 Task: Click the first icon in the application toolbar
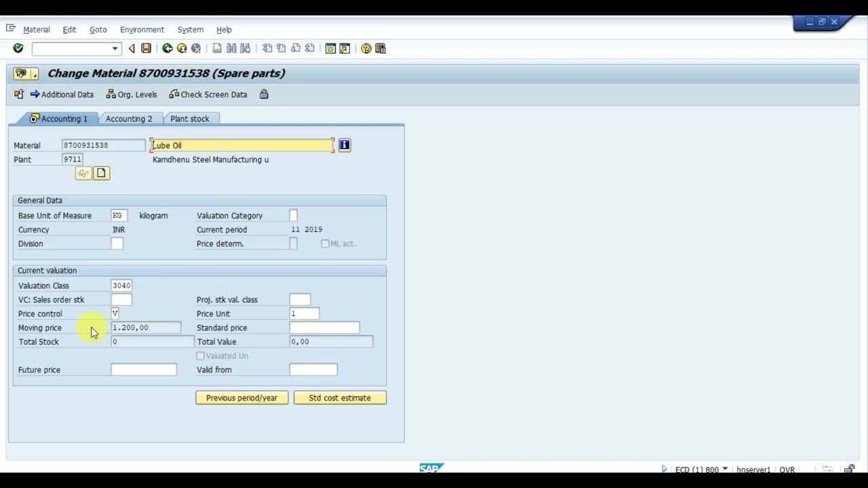click(x=18, y=94)
